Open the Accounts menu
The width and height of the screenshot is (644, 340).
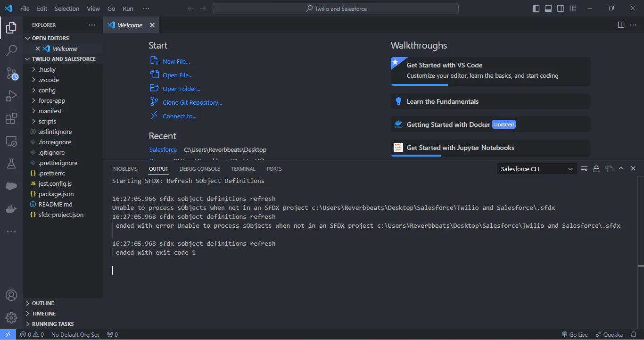point(11,295)
